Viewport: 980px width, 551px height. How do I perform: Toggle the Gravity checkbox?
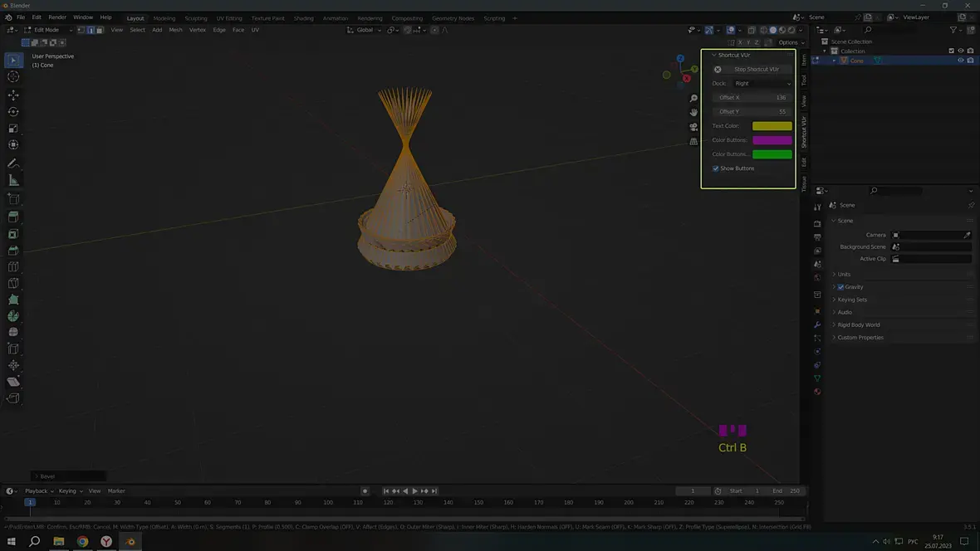(840, 287)
